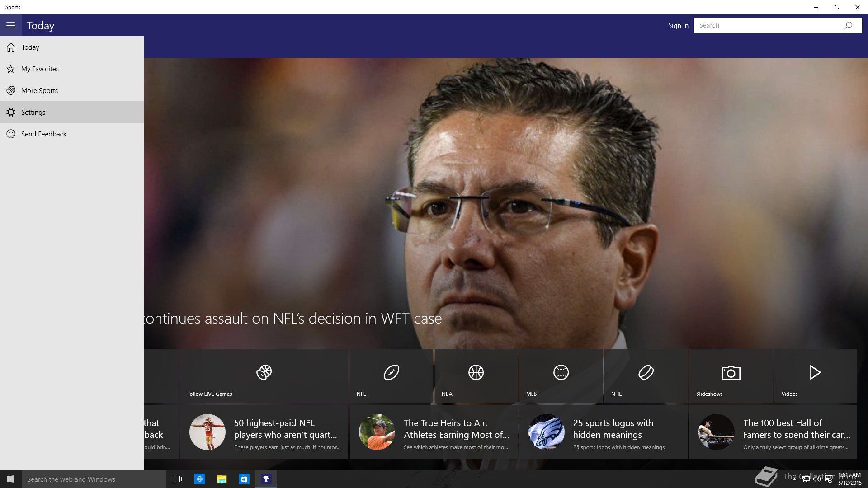The height and width of the screenshot is (488, 868).
Task: Click the basketball icon above NBA
Action: [x=476, y=372]
